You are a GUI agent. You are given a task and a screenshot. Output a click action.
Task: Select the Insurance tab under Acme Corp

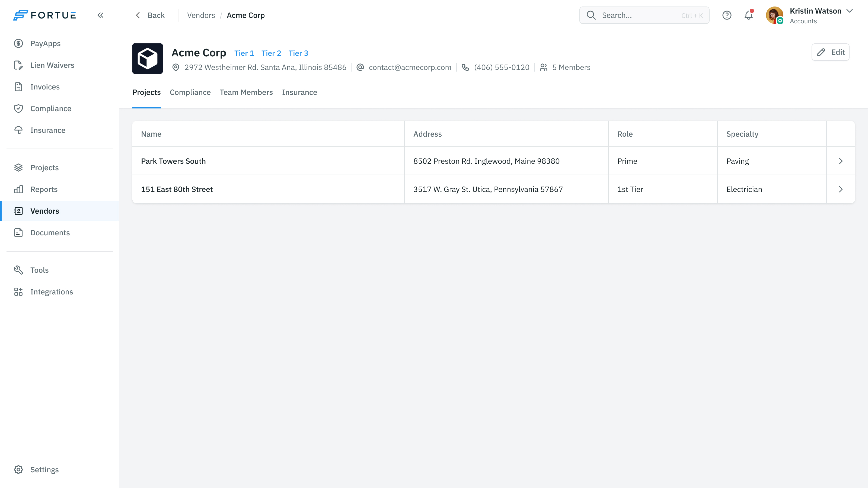(x=299, y=92)
